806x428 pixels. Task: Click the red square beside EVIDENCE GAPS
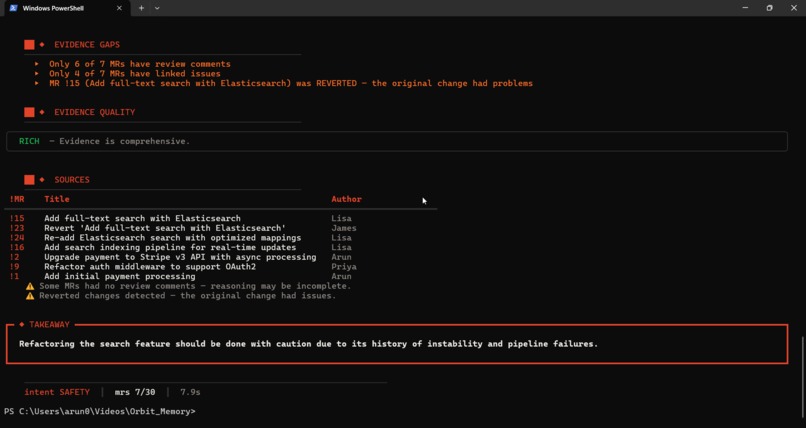pyautogui.click(x=29, y=45)
